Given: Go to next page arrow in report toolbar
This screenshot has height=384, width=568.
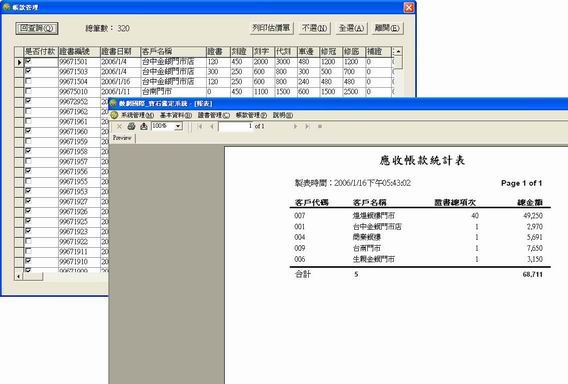Looking at the screenshot, I should coord(296,126).
